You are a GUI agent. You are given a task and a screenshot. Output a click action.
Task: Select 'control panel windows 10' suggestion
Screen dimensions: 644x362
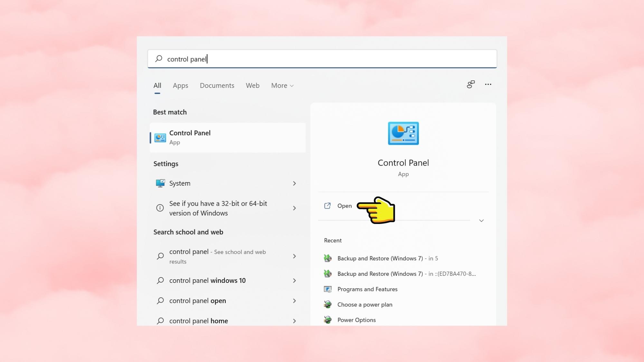coord(228,281)
